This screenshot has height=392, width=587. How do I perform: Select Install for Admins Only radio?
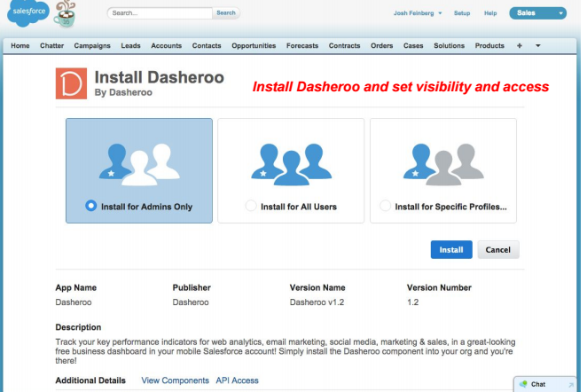91,206
